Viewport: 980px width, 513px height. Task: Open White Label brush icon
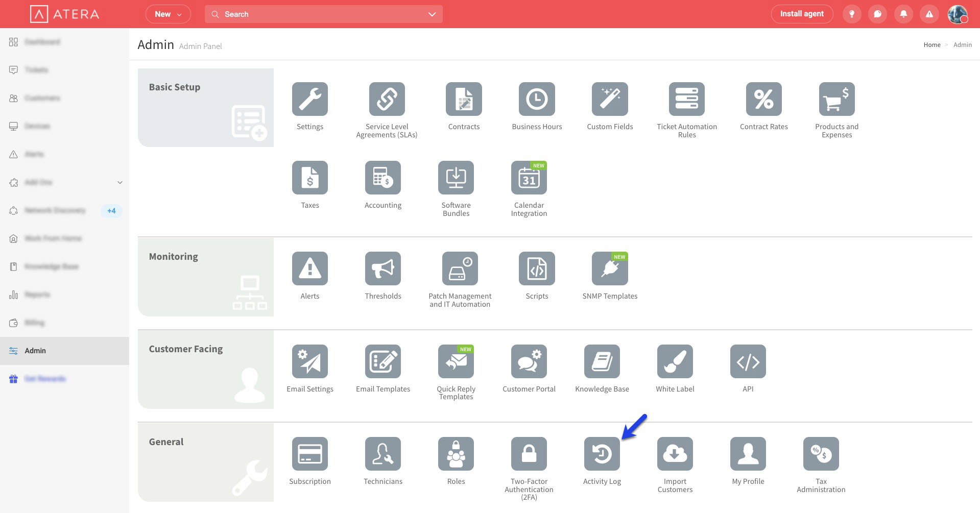tap(675, 361)
